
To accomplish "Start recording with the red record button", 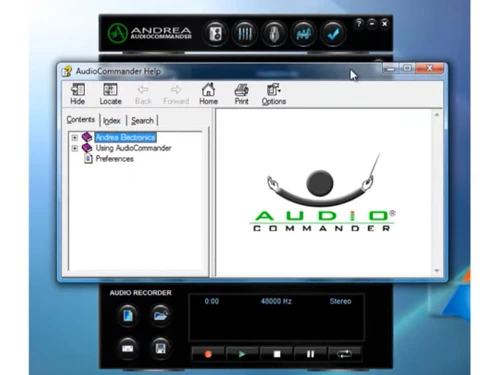I will click(x=208, y=354).
